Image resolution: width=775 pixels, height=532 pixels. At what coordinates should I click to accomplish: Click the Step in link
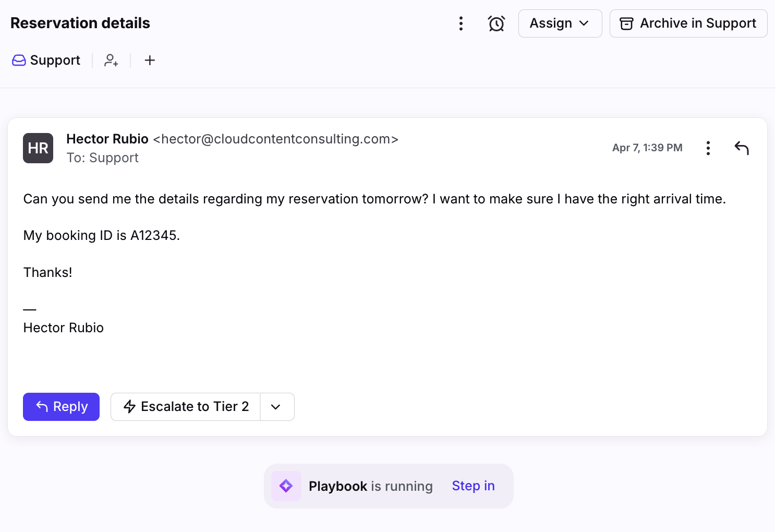pyautogui.click(x=473, y=486)
